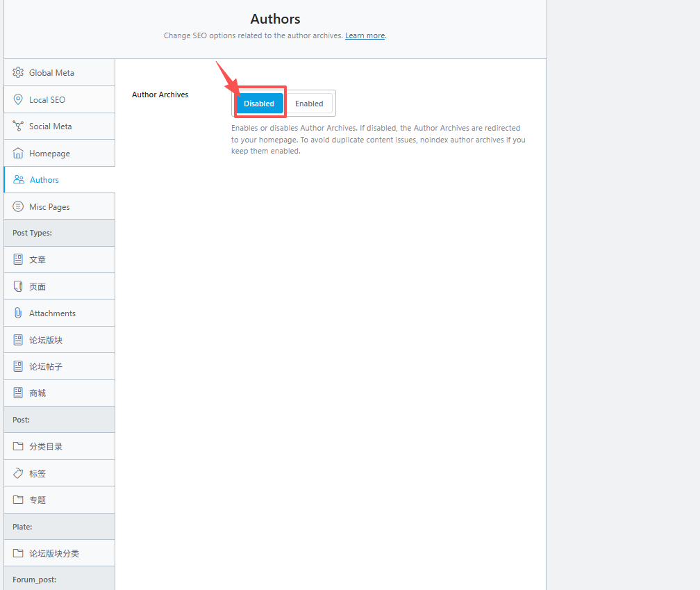Click the Global Meta gear icon
Image resolution: width=700 pixels, height=590 pixels.
point(18,72)
